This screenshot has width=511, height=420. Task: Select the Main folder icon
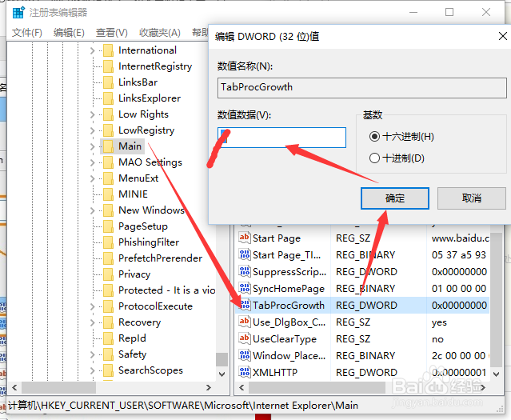coord(108,146)
